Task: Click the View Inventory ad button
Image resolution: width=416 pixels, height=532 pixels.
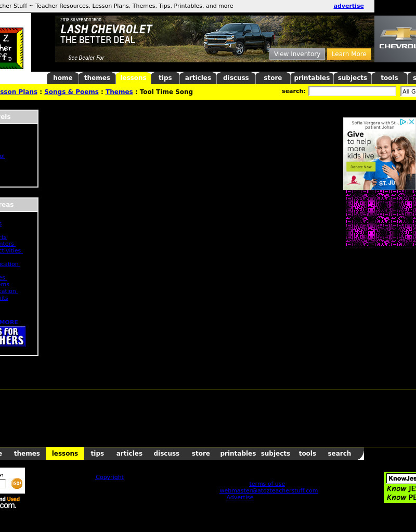Action: point(297,54)
